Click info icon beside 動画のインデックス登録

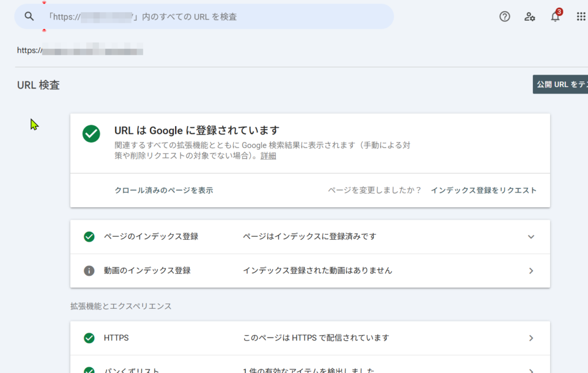[x=89, y=271]
